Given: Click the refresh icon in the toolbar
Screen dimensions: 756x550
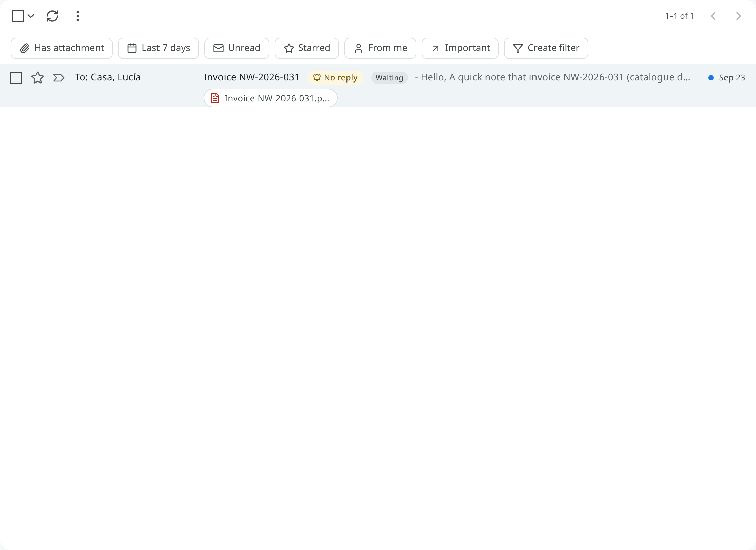Looking at the screenshot, I should [52, 16].
